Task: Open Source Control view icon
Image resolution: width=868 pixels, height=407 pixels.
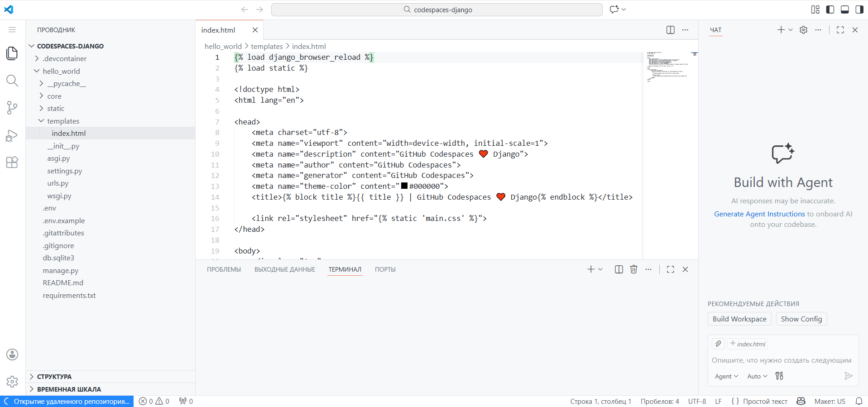Action: [x=12, y=108]
